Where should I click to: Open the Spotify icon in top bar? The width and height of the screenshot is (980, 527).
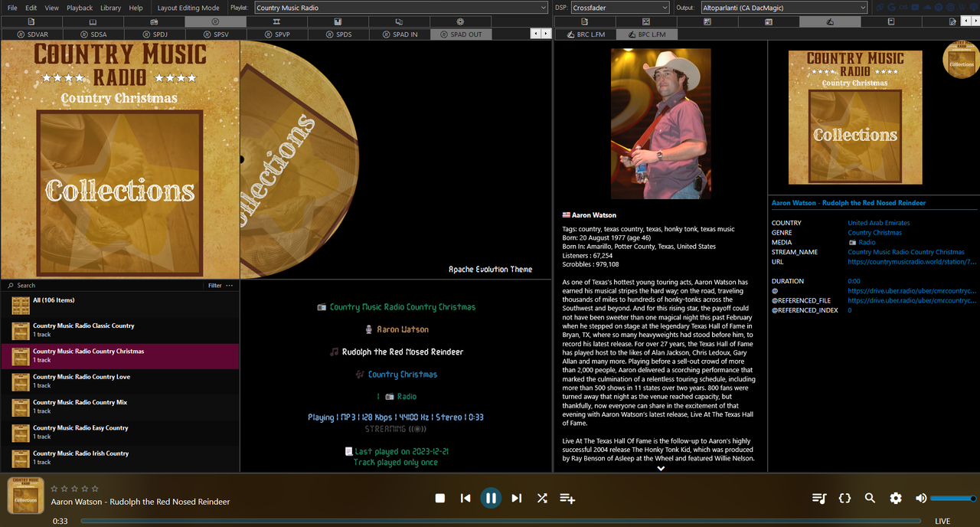[x=938, y=7]
